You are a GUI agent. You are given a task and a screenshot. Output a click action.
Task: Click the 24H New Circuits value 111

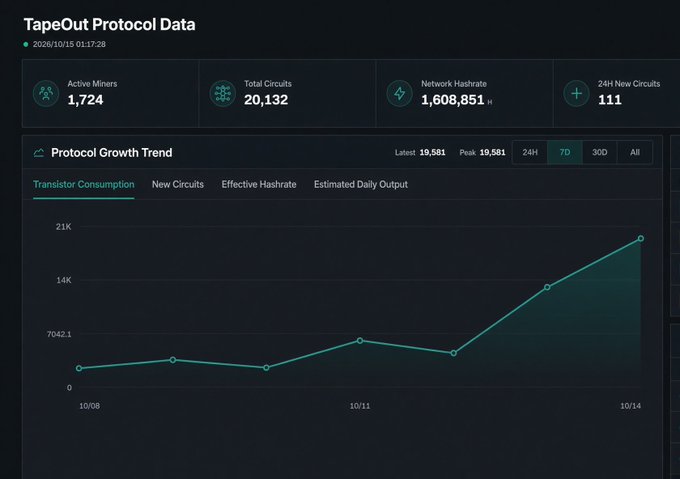[x=610, y=100]
